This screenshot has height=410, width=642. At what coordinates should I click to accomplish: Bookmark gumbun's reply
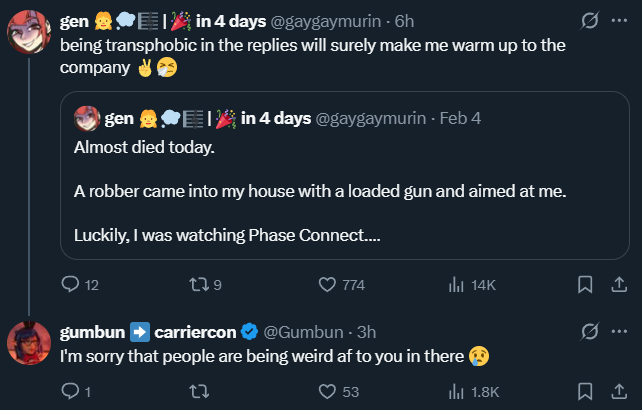pos(585,391)
